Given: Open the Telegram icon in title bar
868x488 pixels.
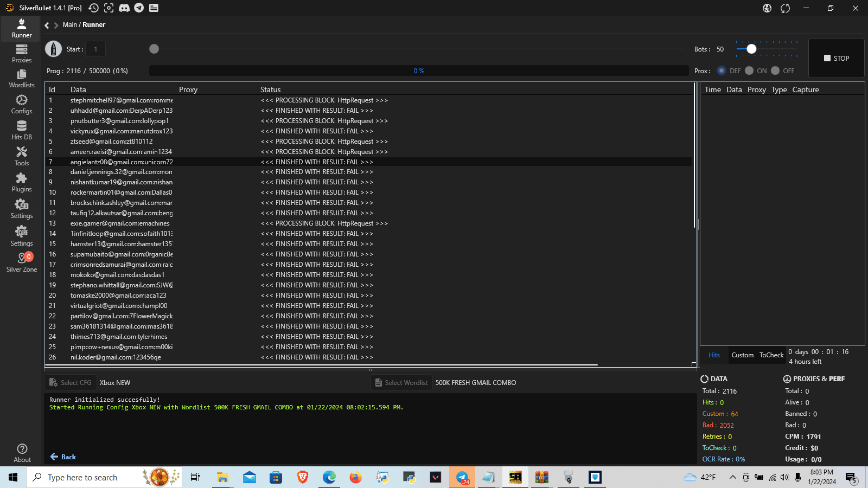Looking at the screenshot, I should 139,8.
